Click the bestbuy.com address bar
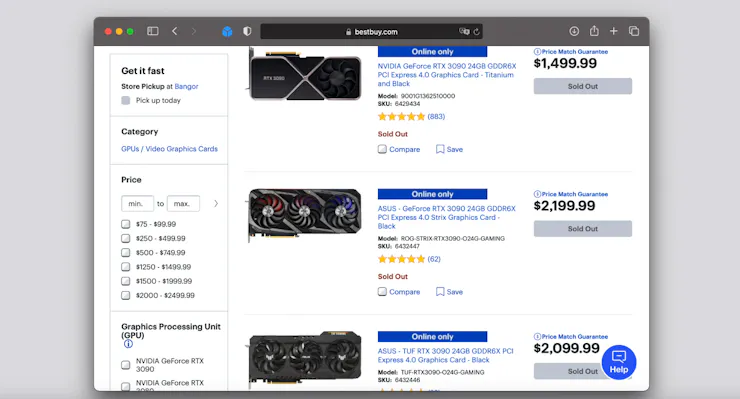Image resolution: width=740 pixels, height=399 pixels. click(371, 32)
